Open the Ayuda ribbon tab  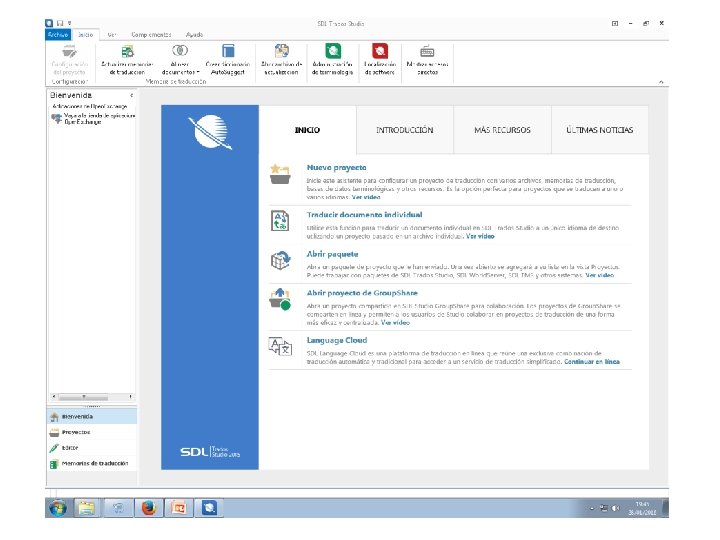(194, 34)
